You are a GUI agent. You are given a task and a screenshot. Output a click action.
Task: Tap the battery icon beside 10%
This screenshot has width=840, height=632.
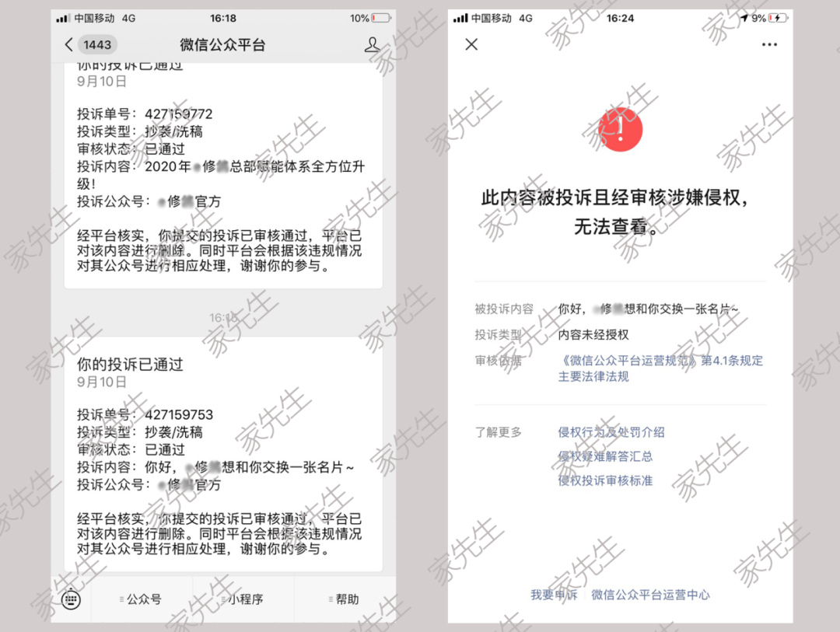pyautogui.click(x=381, y=18)
